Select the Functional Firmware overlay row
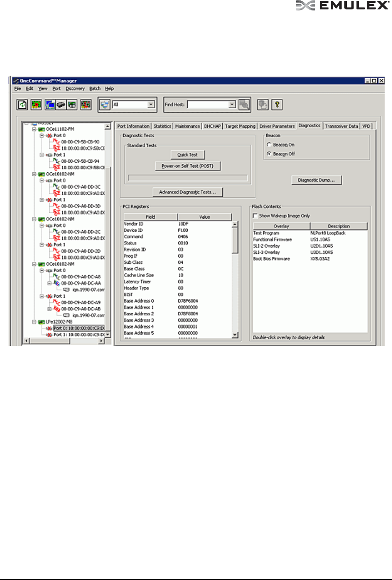Screen dimensions: 392x580 coord(310,240)
